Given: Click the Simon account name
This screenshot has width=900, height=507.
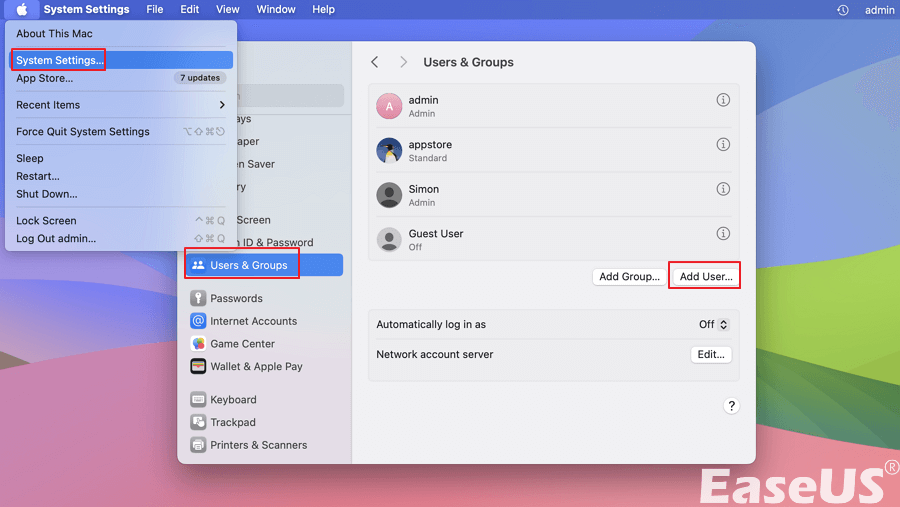Looking at the screenshot, I should coord(424,189).
